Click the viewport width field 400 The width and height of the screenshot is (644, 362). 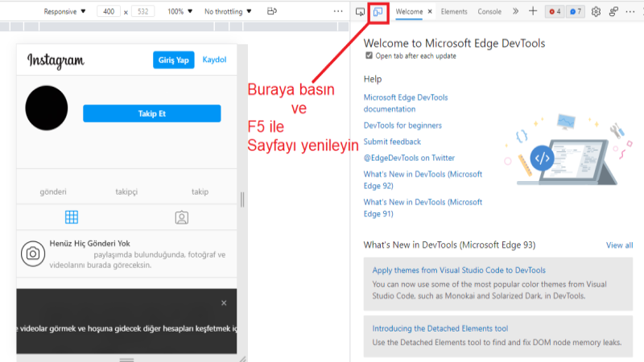(x=109, y=11)
